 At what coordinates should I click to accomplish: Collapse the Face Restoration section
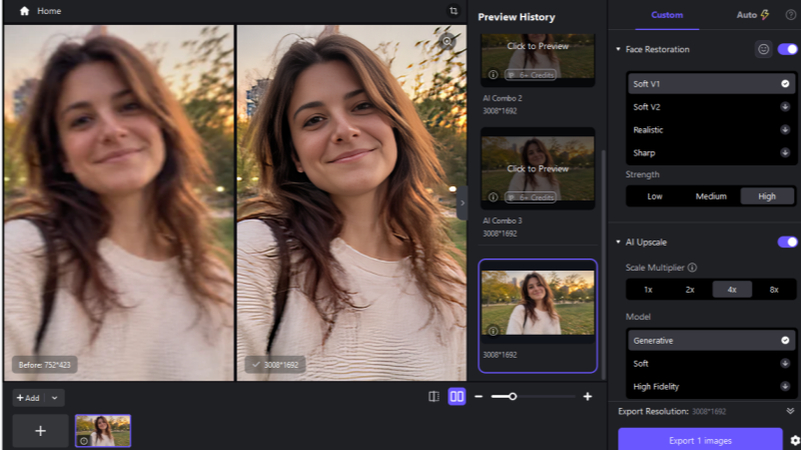point(618,49)
